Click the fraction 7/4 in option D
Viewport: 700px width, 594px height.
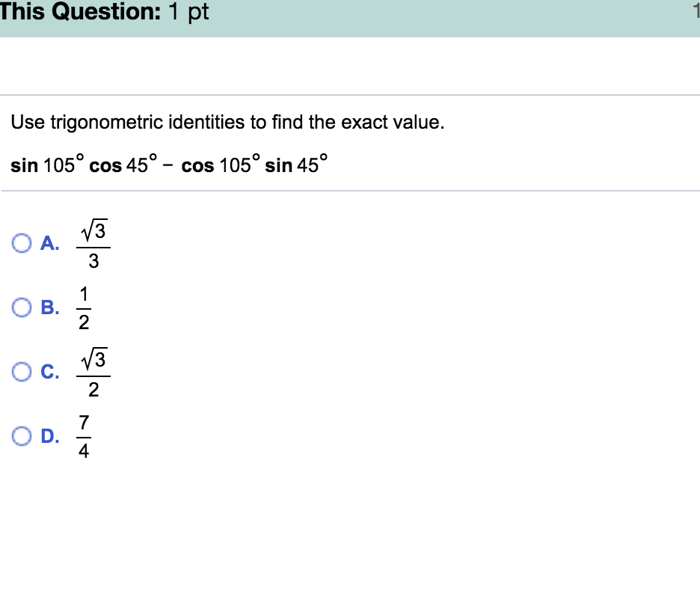pos(84,435)
